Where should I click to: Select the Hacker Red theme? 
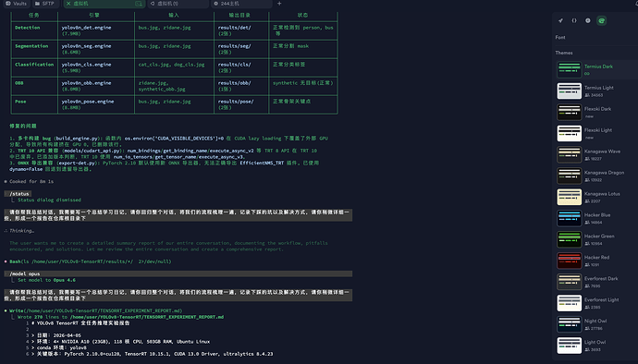click(596, 261)
